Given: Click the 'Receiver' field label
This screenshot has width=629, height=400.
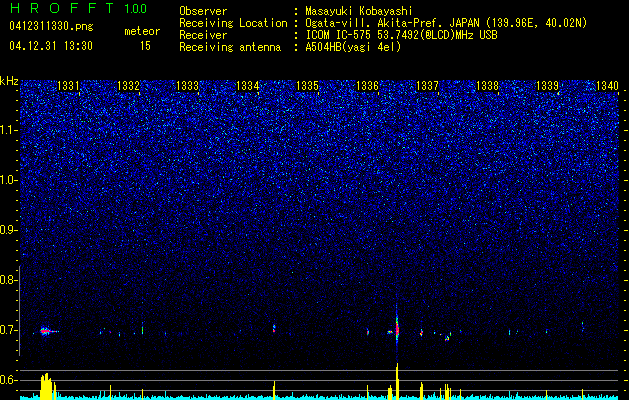Looking at the screenshot, I should pyautogui.click(x=203, y=35).
